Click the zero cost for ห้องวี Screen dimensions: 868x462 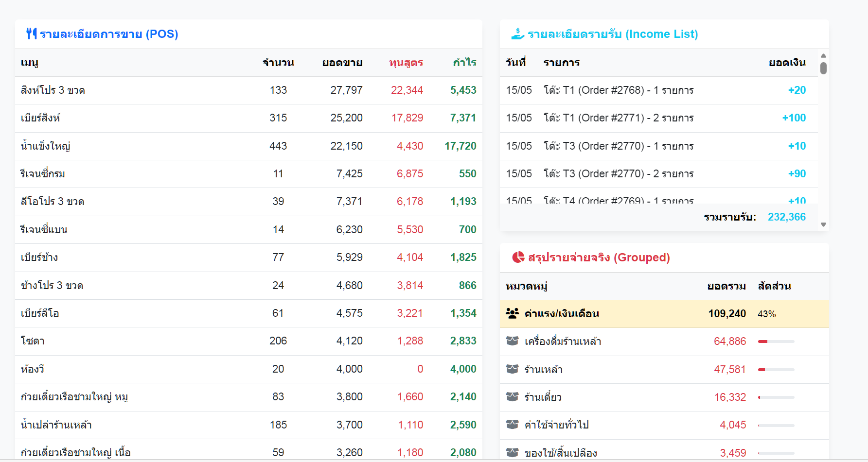420,369
